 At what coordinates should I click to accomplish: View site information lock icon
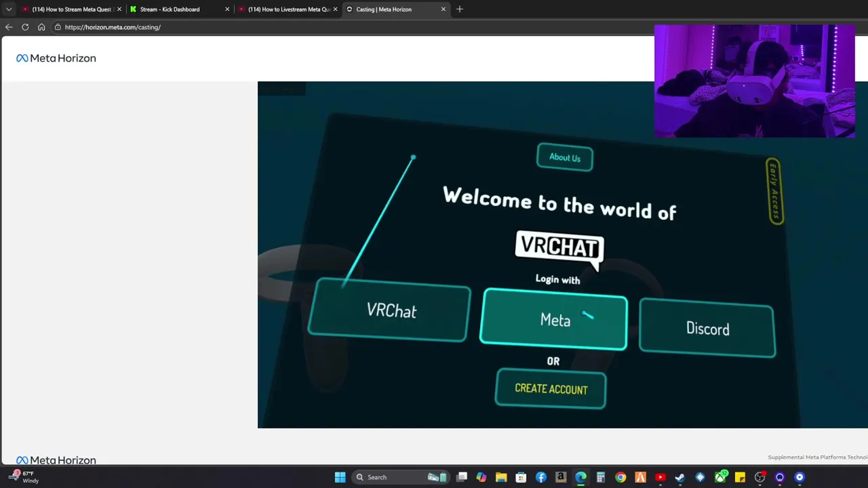[58, 27]
